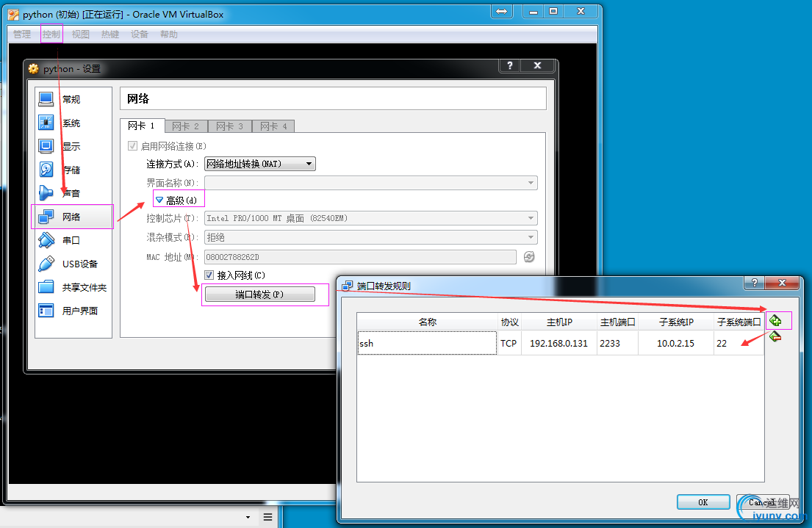Click the double-arrow button in VirtualBox title bar
This screenshot has width=812, height=528.
(x=502, y=12)
